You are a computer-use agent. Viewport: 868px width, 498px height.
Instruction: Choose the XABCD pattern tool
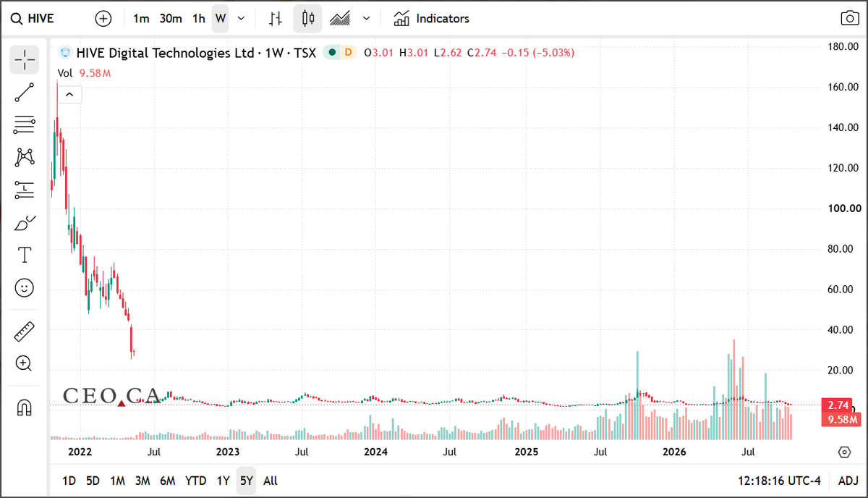point(25,157)
